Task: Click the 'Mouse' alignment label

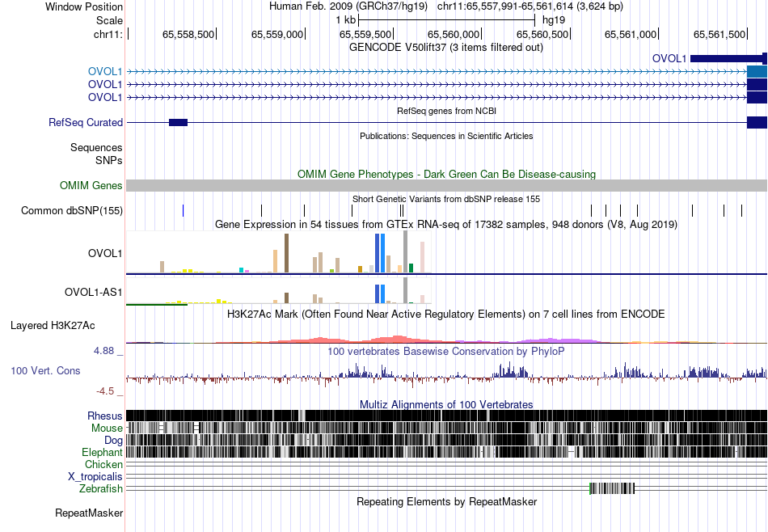Action: coord(107,429)
